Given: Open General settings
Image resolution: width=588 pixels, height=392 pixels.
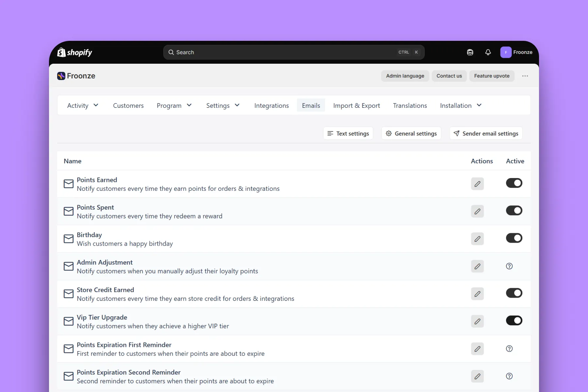Looking at the screenshot, I should (411, 133).
